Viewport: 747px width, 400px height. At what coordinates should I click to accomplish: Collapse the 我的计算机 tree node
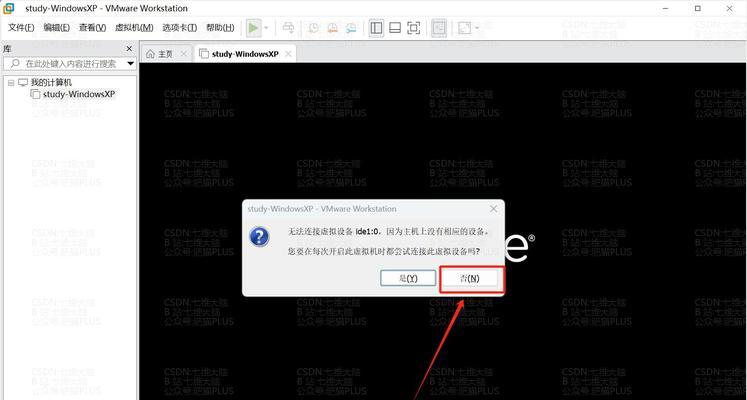point(11,83)
